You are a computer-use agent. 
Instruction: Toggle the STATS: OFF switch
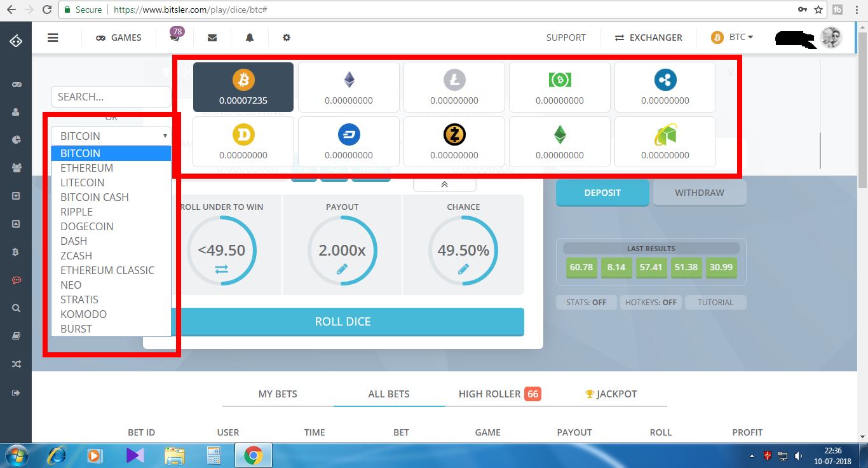point(586,303)
